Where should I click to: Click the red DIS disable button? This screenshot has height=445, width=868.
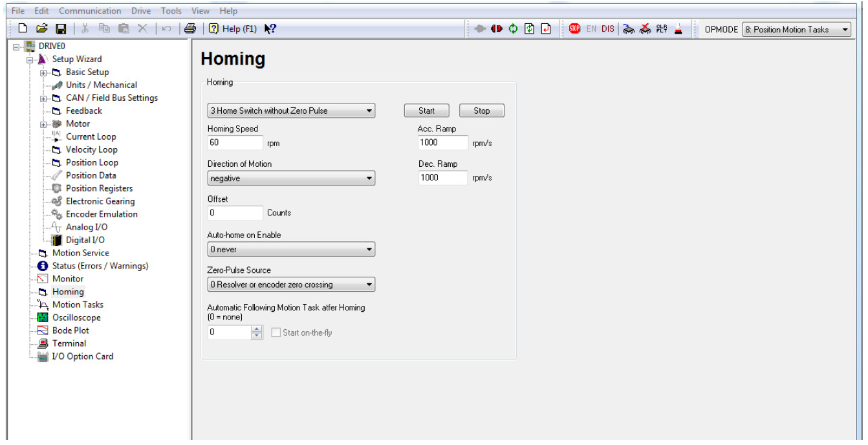coord(608,29)
